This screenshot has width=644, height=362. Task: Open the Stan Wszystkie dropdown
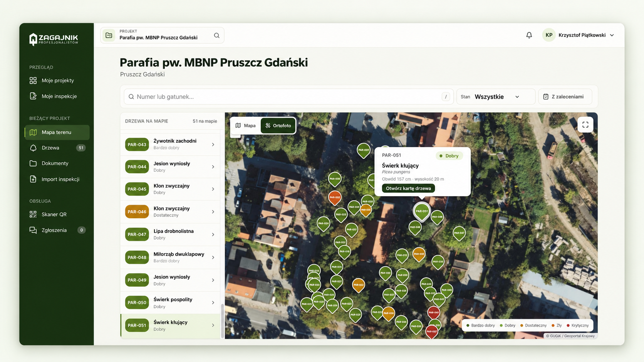tap(496, 97)
